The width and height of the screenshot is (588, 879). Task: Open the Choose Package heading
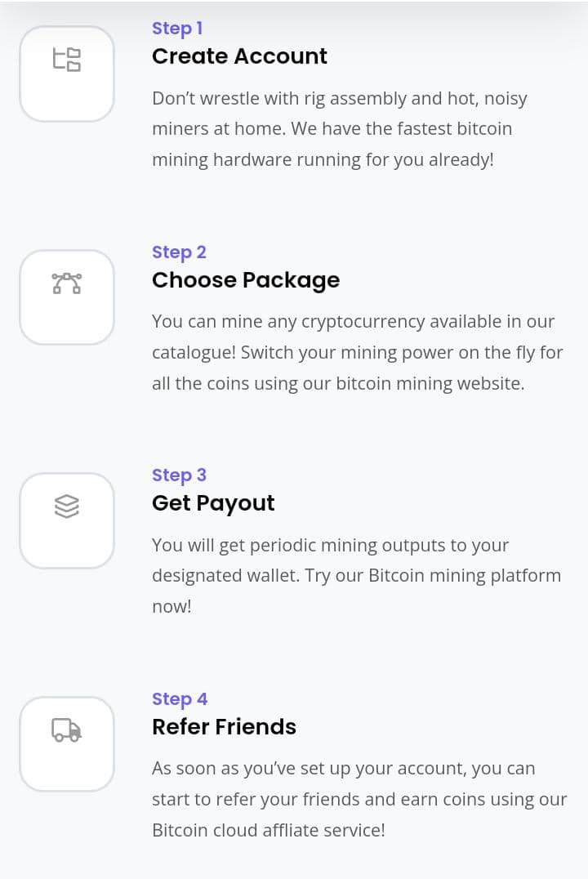point(246,279)
